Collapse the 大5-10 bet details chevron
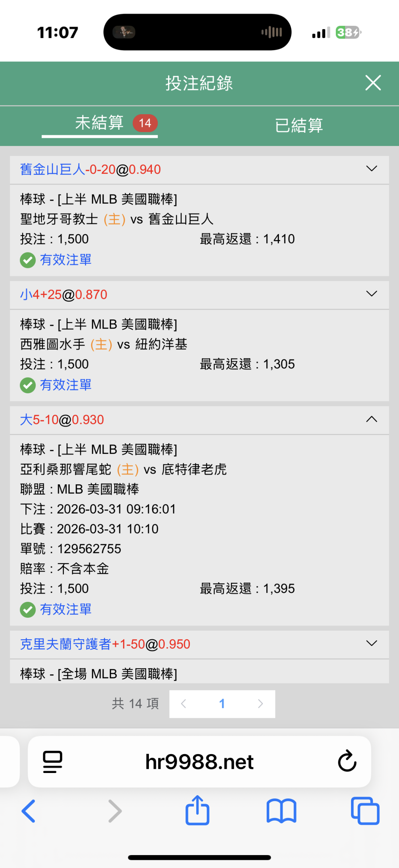 click(x=371, y=419)
